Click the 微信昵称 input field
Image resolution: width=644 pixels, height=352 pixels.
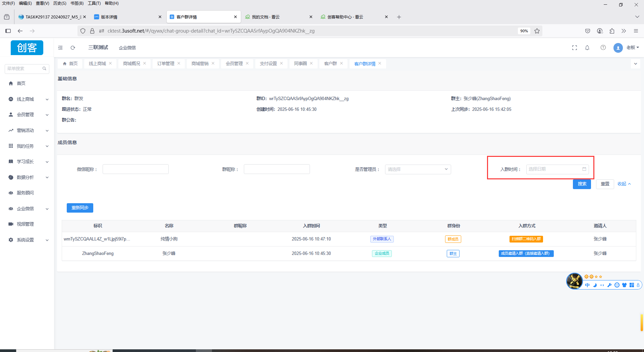[136, 169]
